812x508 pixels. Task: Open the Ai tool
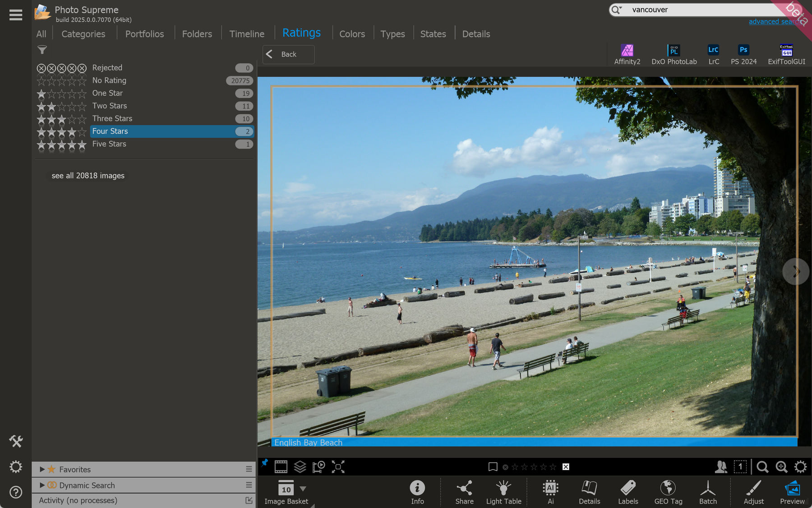[x=550, y=492]
